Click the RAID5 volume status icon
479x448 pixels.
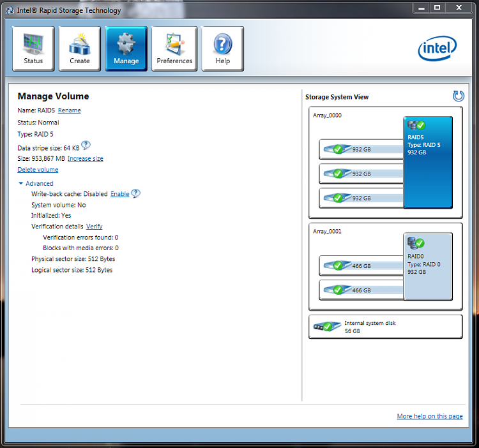[x=416, y=125]
